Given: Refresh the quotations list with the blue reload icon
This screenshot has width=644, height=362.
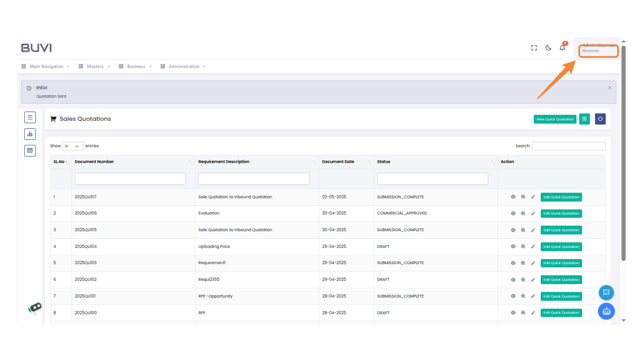Looking at the screenshot, I should (x=600, y=119).
